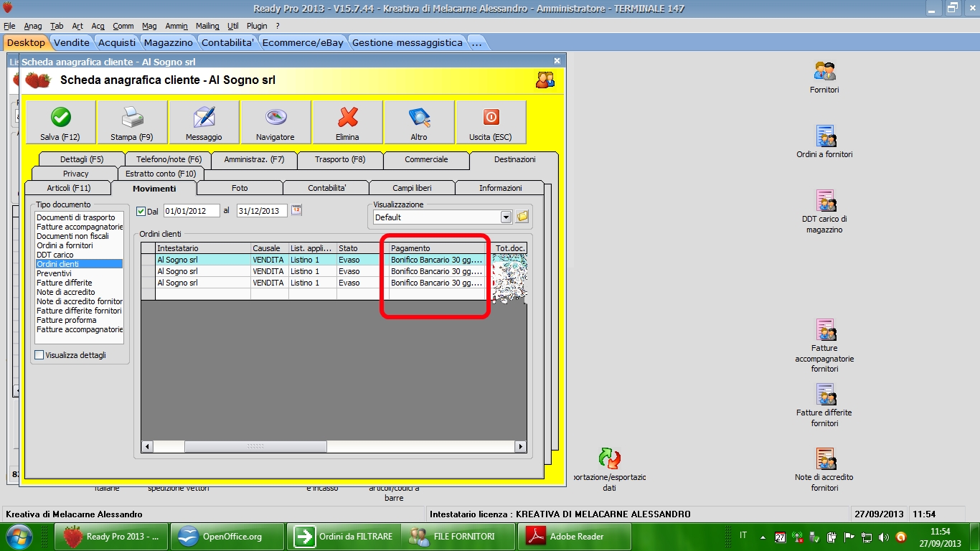The height and width of the screenshot is (551, 980).
Task: Launch the Navigatore compass tool
Action: [275, 122]
